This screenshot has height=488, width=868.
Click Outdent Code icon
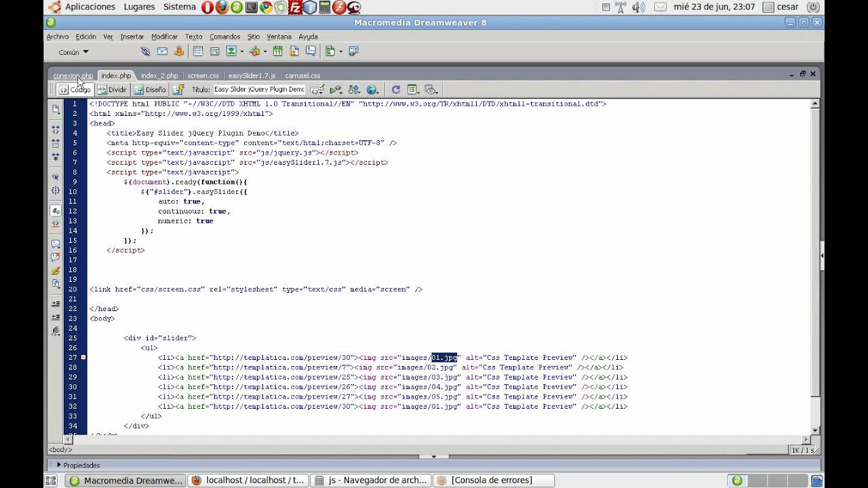pos(56,317)
